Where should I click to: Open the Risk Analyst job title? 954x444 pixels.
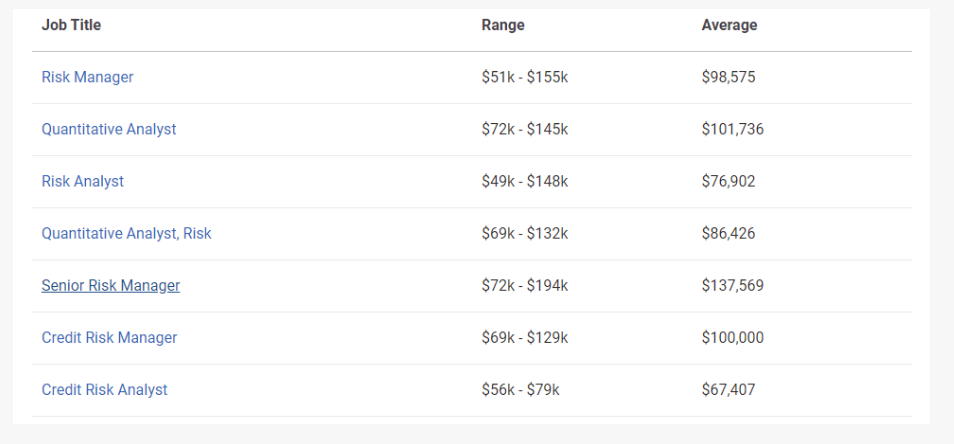pyautogui.click(x=83, y=181)
